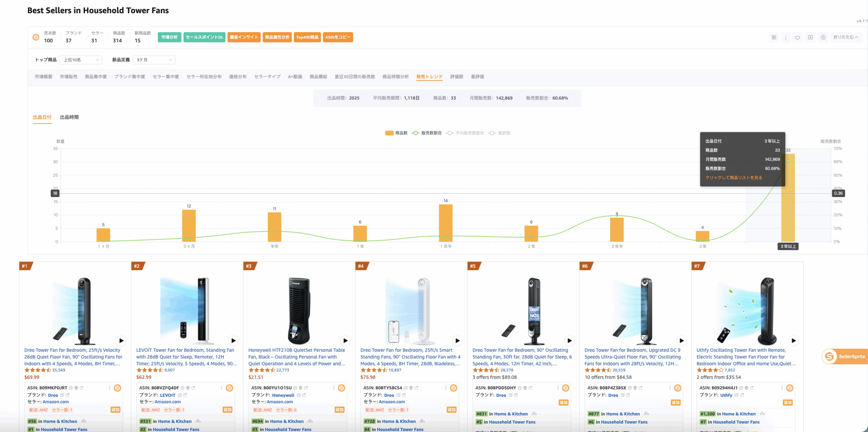Screen dimensions: 868x432
Task: Click the ASINをコピー button
Action: pos(338,37)
